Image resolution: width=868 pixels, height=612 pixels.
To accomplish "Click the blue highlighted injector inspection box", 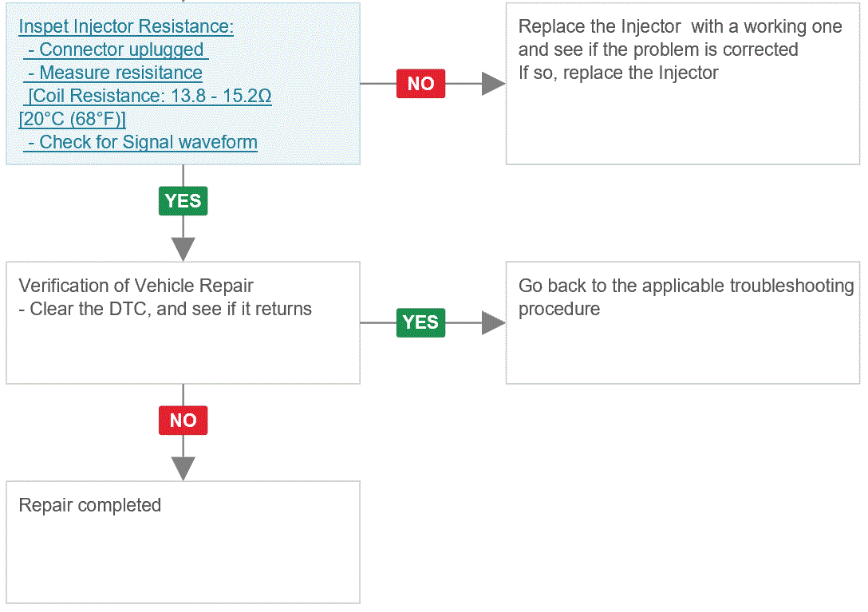I will tap(183, 84).
